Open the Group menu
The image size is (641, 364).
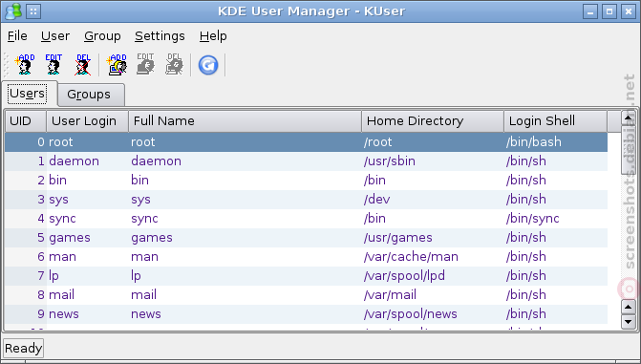102,36
